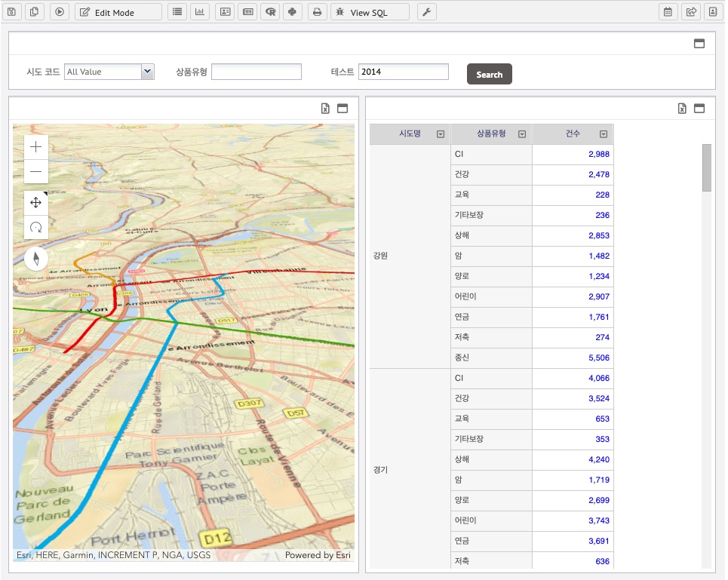This screenshot has height=580, width=728.
Task: Click the save icon in the toolbar
Action: coord(12,12)
